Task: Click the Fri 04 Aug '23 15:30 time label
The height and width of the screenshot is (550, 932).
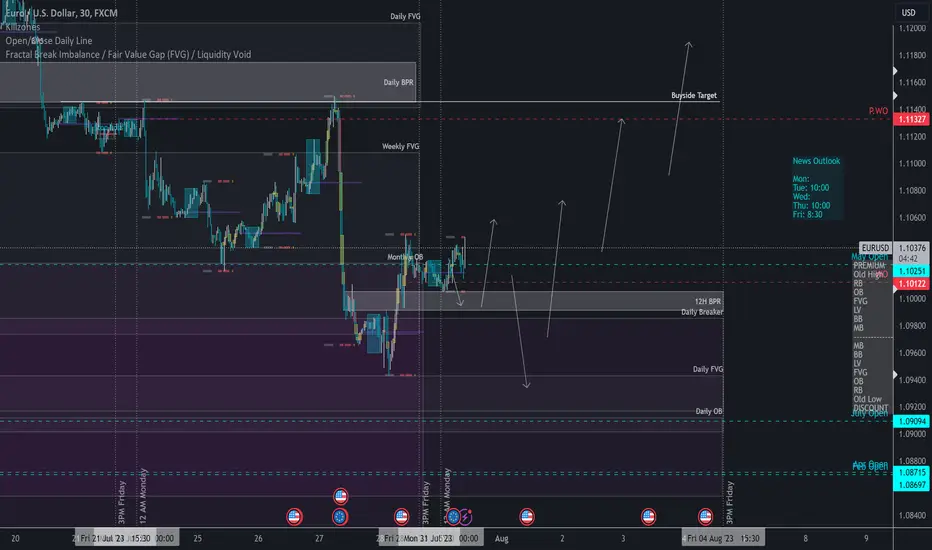Action: [x=723, y=538]
